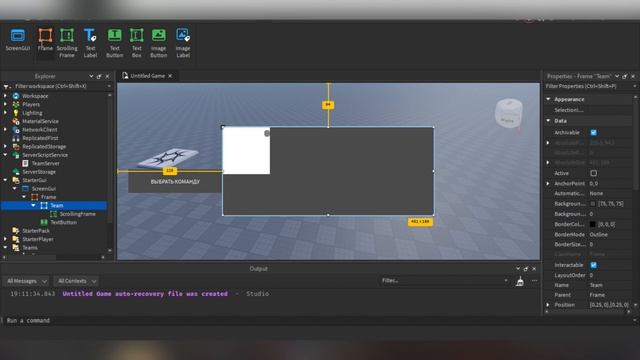The height and width of the screenshot is (360, 640).
Task: Select the Team item in Explorer
Action: [x=57, y=205]
